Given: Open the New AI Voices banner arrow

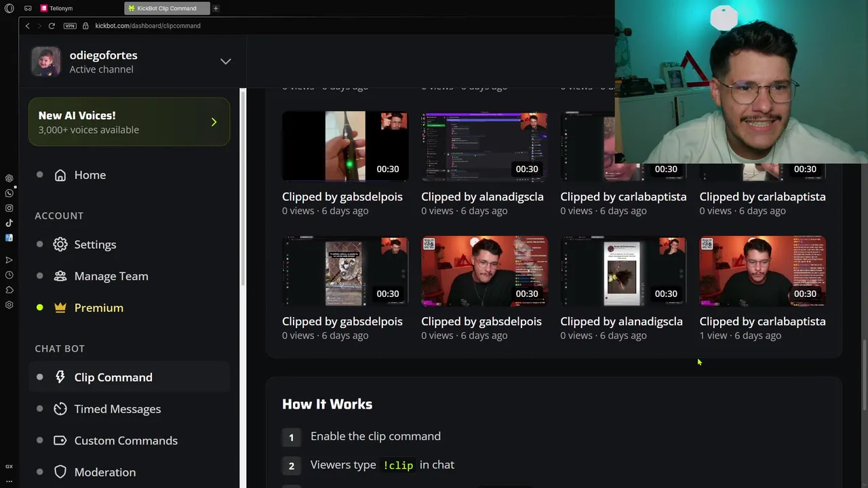Looking at the screenshot, I should point(214,123).
